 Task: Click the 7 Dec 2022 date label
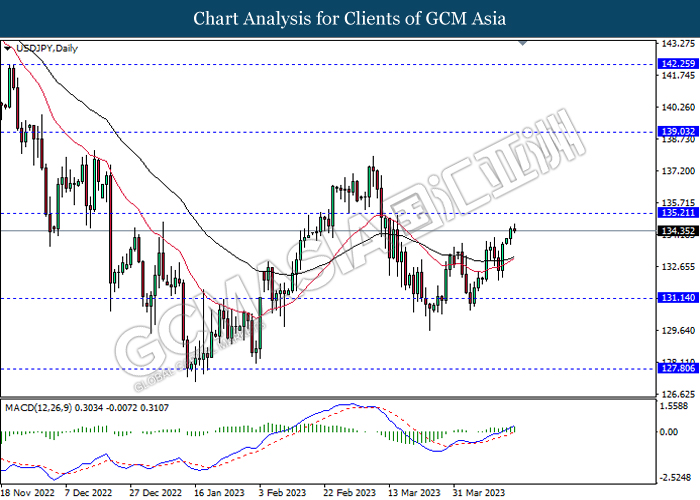(88, 493)
